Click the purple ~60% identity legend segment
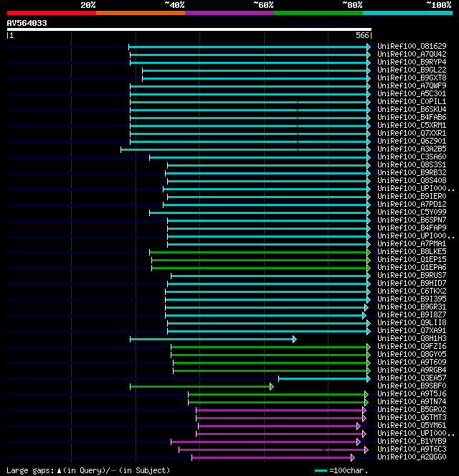 click(x=229, y=13)
